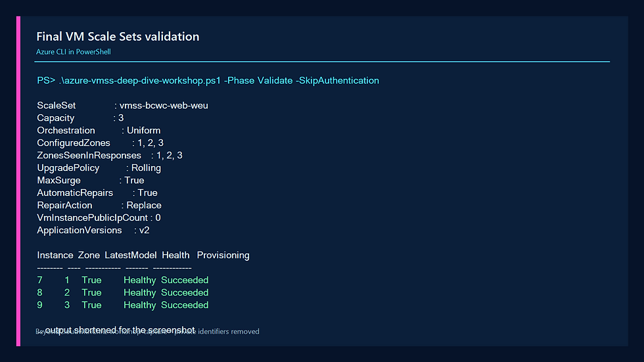
Task: Click the "MaxSurge" label
Action: [58, 181]
